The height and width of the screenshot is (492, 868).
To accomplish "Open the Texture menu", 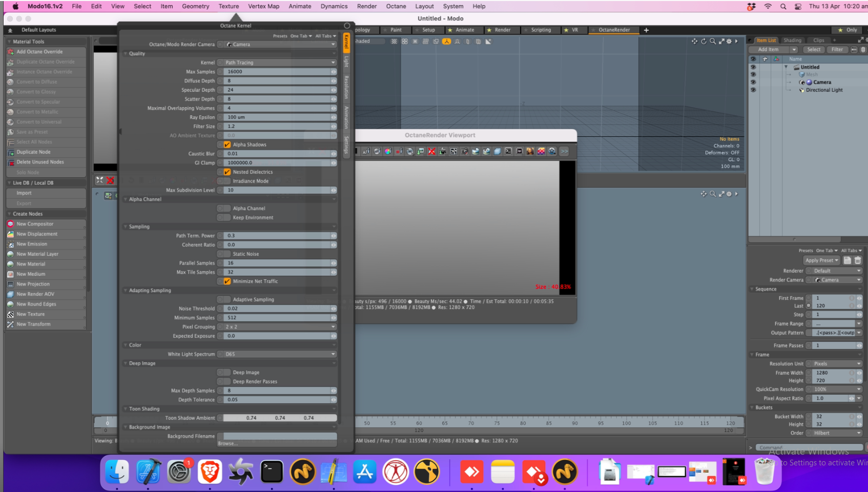I will pyautogui.click(x=229, y=6).
